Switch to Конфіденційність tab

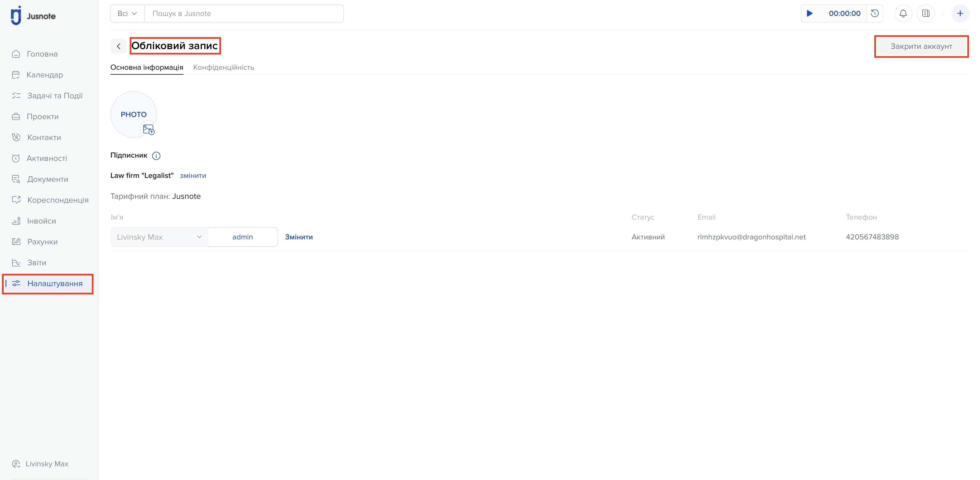pyautogui.click(x=224, y=67)
